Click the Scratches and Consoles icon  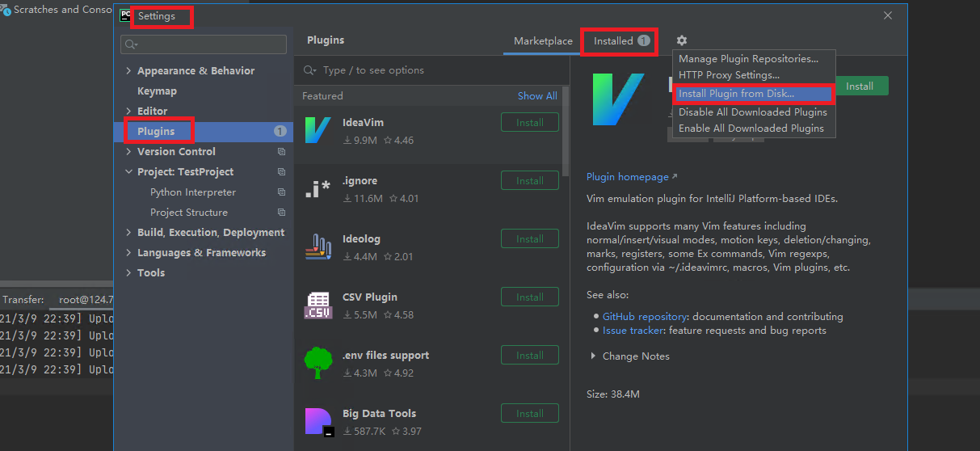point(6,10)
